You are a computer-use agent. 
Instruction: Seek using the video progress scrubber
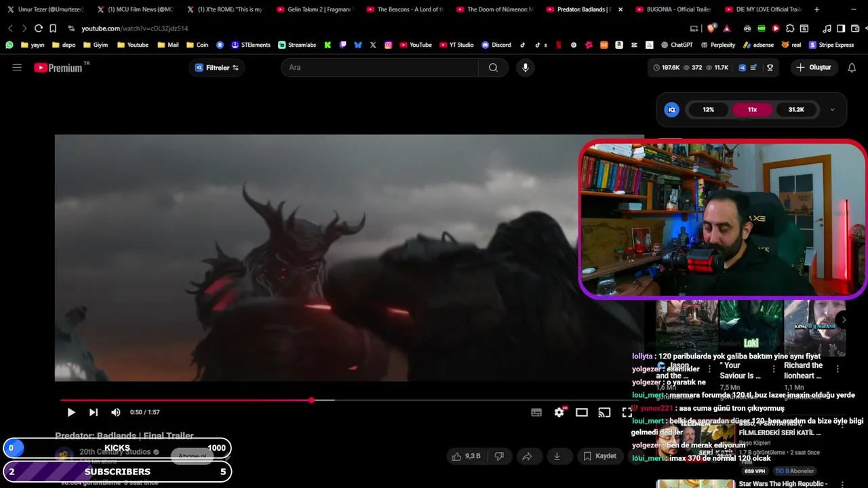(311, 401)
